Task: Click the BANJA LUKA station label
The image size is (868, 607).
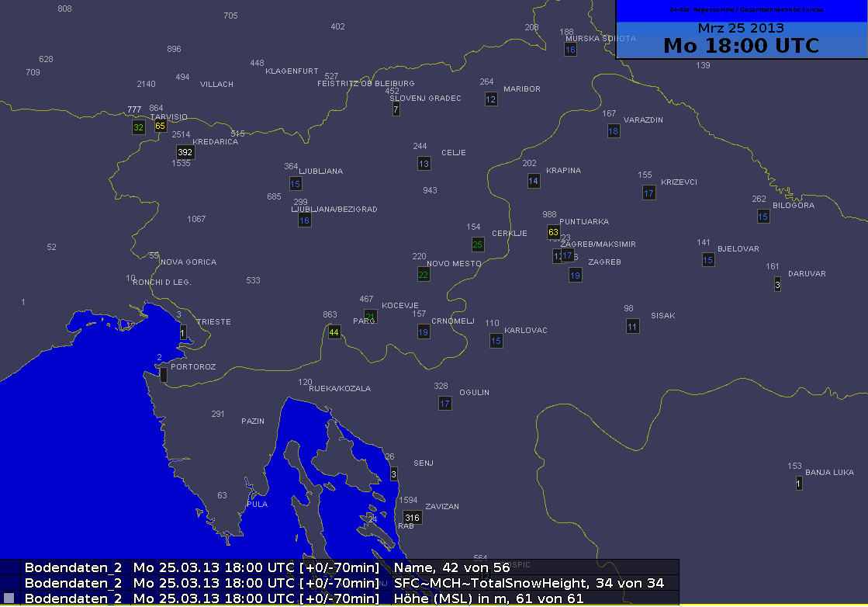Action: point(829,473)
